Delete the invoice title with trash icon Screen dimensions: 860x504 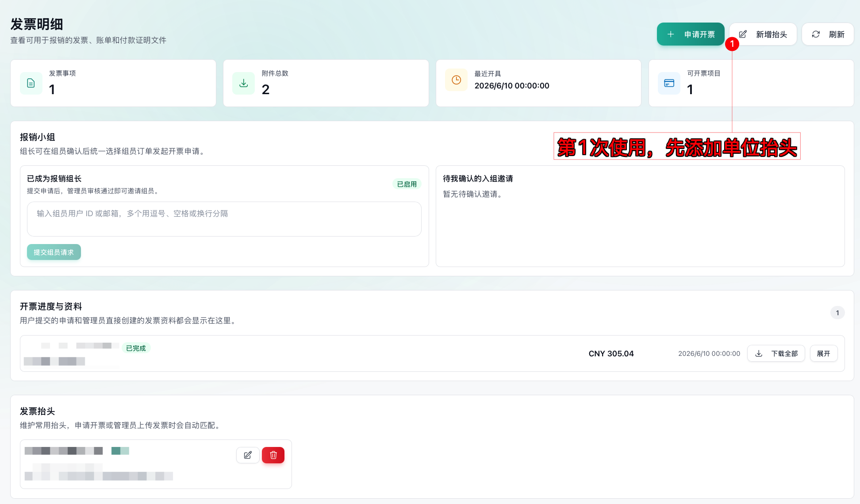[273, 455]
